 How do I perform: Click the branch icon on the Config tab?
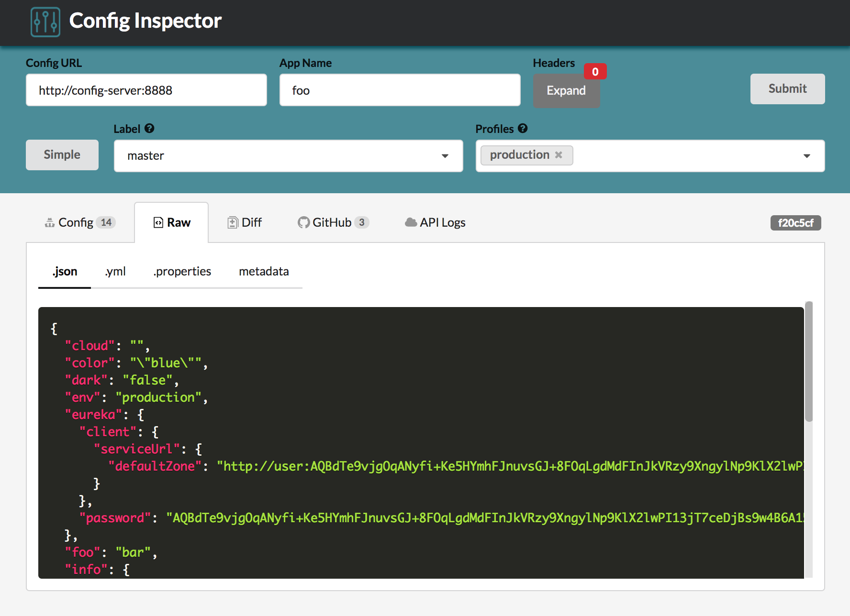coord(50,222)
